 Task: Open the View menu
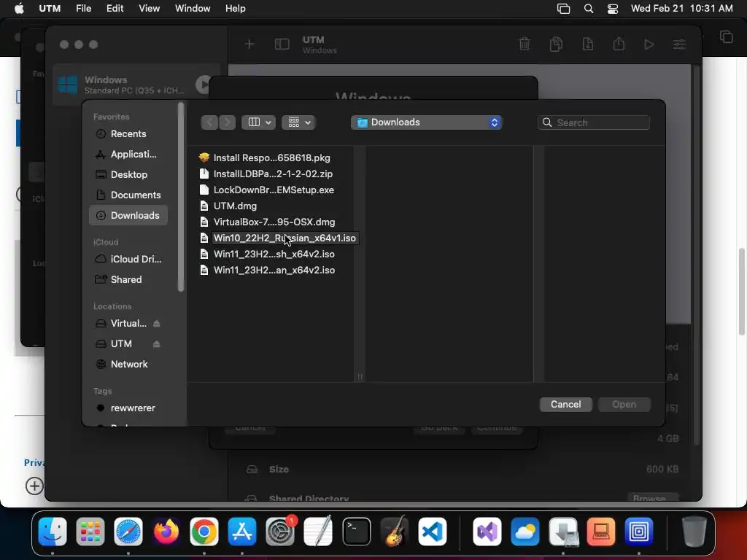(x=149, y=9)
